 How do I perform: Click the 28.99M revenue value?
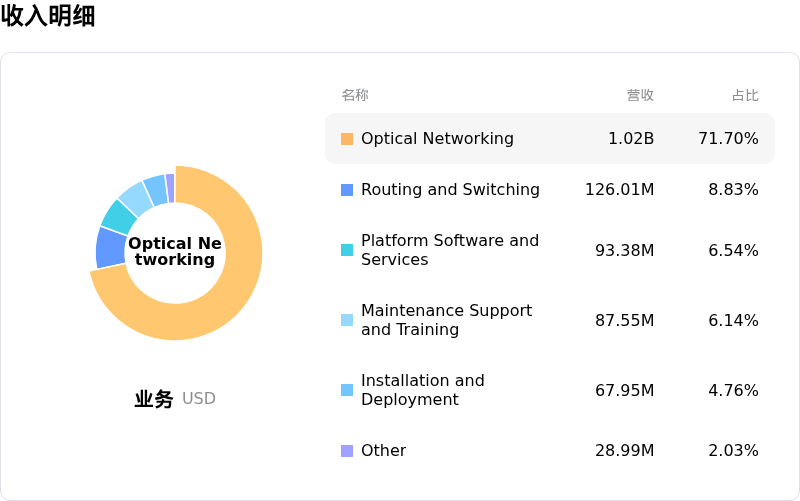click(x=624, y=450)
